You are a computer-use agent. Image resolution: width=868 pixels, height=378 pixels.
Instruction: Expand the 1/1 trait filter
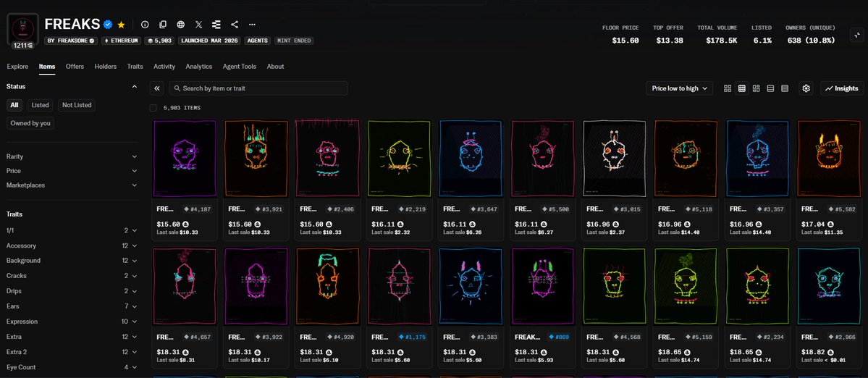[x=72, y=230]
